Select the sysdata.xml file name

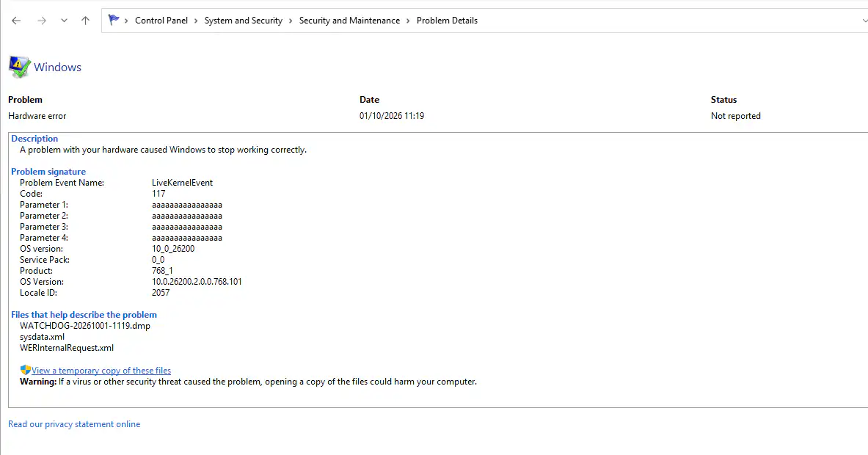click(42, 337)
